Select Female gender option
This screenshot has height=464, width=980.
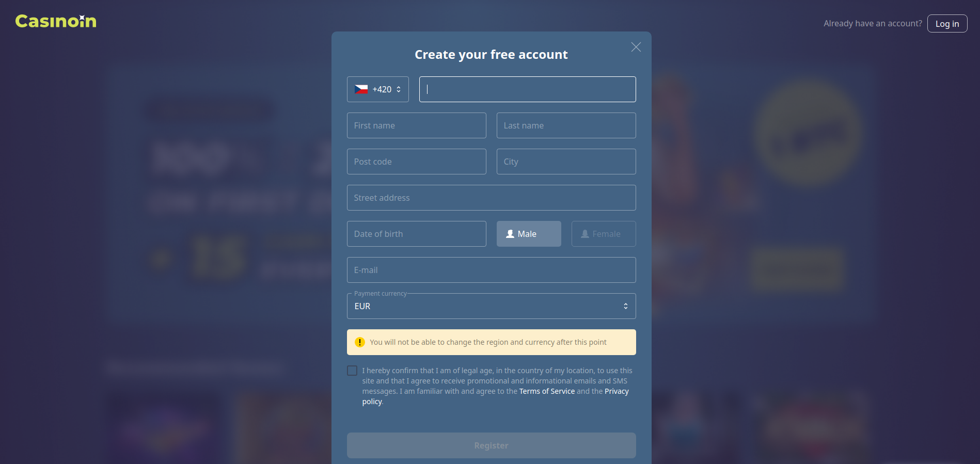604,234
